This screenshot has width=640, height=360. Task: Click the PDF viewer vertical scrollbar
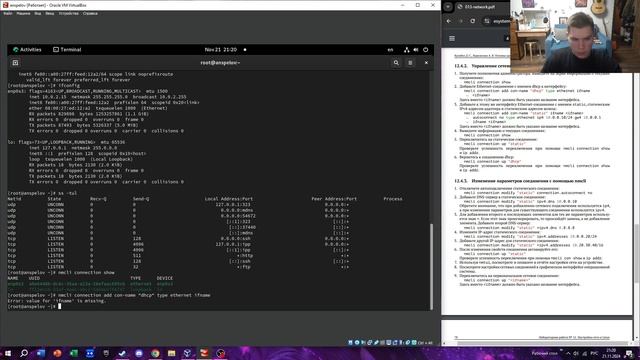point(637,253)
